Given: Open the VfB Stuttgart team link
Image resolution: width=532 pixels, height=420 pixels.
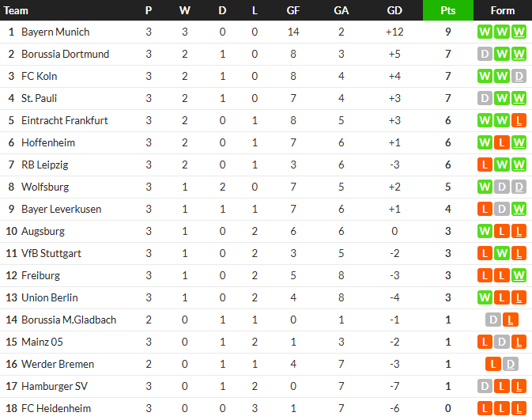Looking at the screenshot, I should (51, 254).
